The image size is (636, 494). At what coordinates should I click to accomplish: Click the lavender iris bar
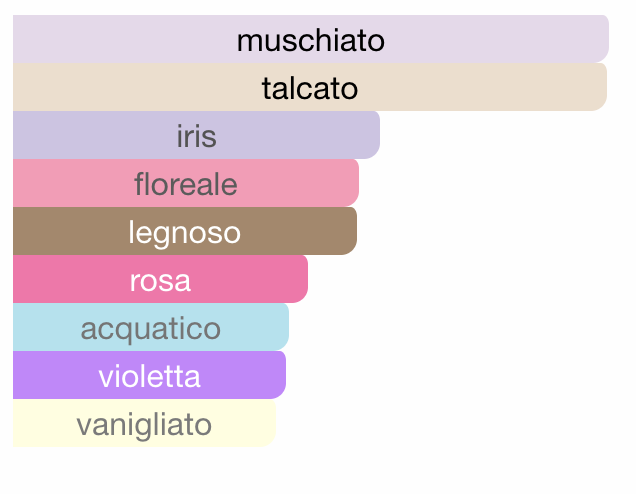(x=196, y=135)
